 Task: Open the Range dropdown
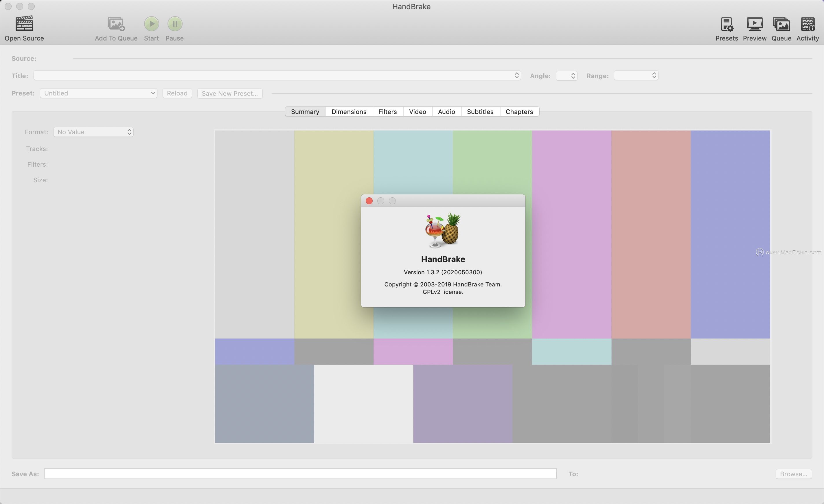636,75
